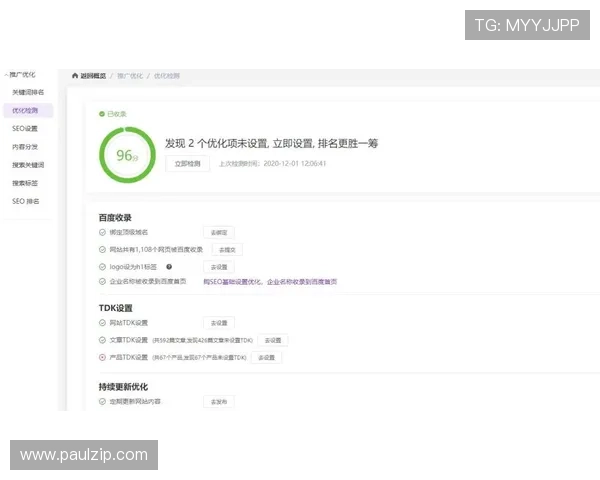
Task: Click the green 已收录 status dot icon
Action: [x=102, y=114]
